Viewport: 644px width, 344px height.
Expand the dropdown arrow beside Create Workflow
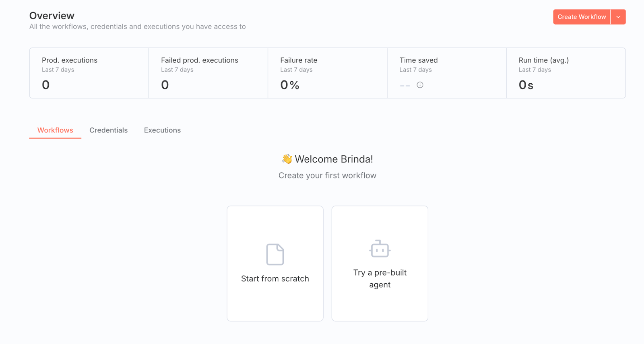pos(618,17)
